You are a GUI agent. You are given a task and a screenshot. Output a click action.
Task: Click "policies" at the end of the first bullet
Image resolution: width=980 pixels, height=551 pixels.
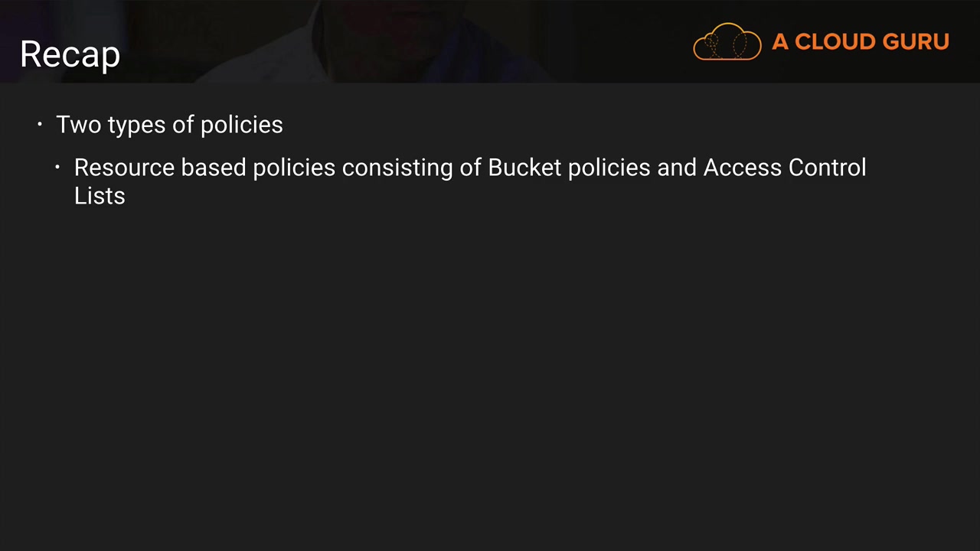(x=241, y=125)
